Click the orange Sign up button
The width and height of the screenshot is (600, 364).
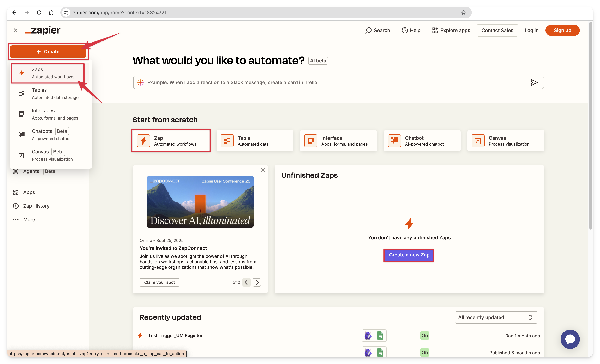pos(562,30)
